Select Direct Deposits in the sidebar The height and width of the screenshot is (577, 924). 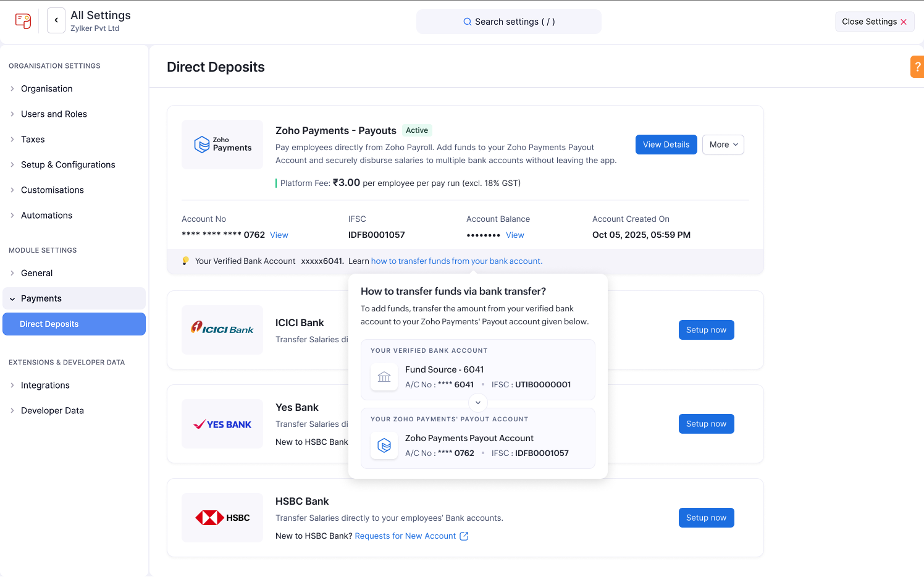[49, 324]
